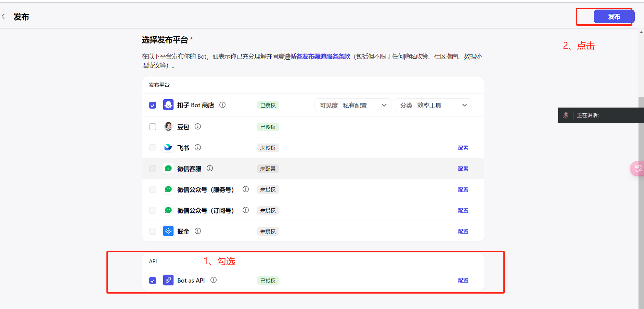Click 配置 in the 微信公众号（订阅号）row

point(463,210)
